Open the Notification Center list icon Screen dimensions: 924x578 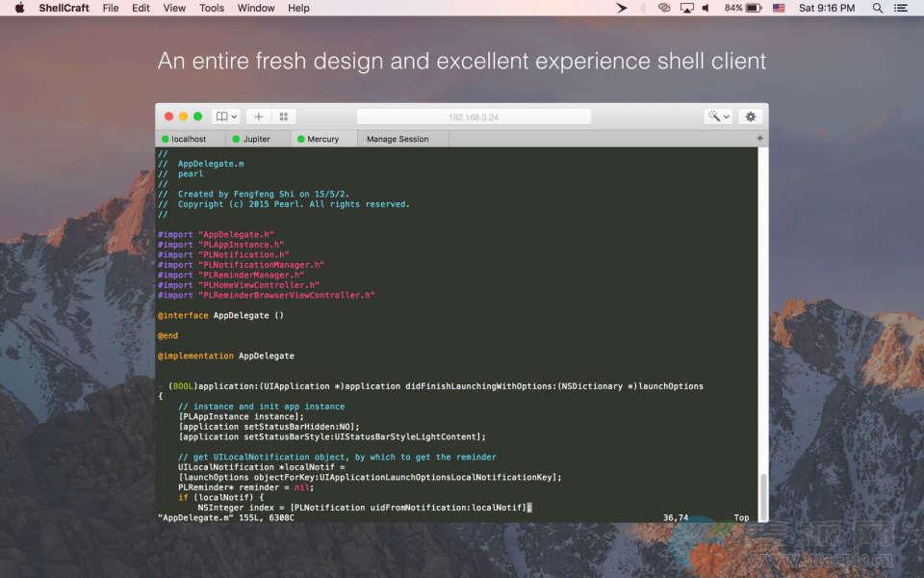pos(904,8)
